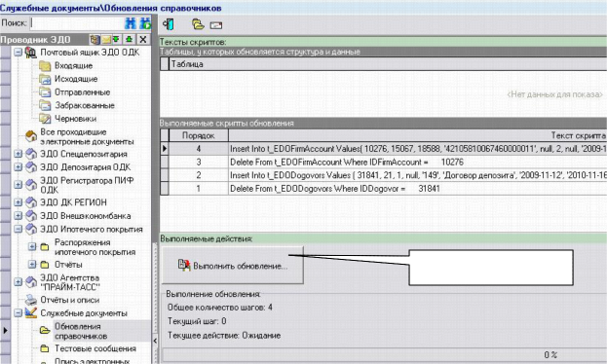Click the binoculars search icon

pyautogui.click(x=131, y=23)
